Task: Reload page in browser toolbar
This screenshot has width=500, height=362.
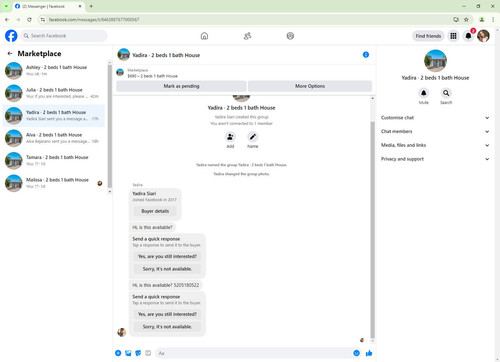Action: [29, 20]
